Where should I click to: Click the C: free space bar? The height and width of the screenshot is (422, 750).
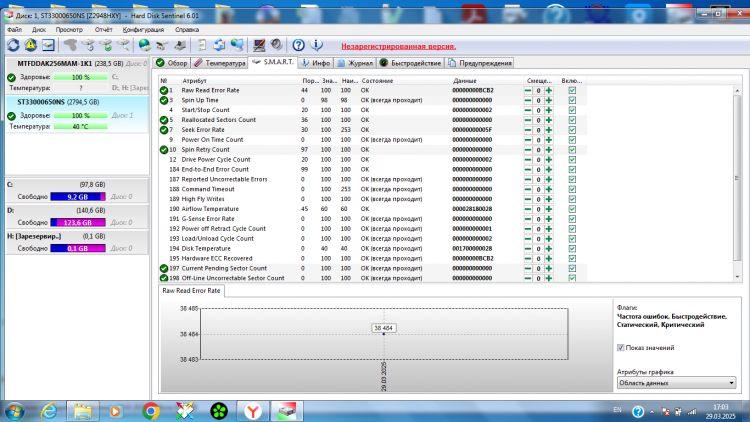78,197
